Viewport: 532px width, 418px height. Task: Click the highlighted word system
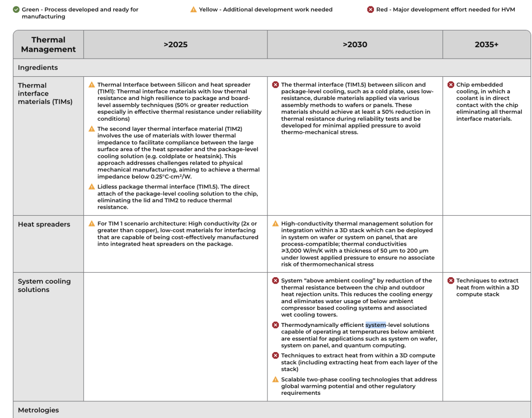pos(375,325)
